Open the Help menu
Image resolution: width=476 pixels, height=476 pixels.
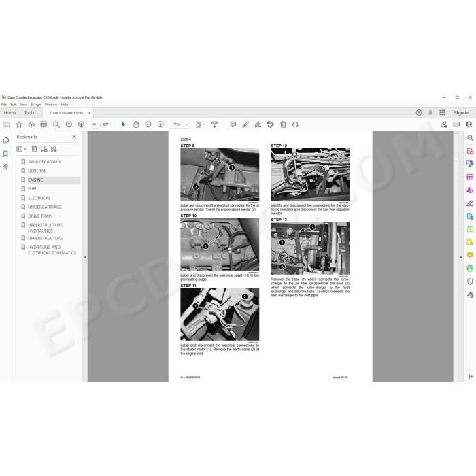point(65,105)
